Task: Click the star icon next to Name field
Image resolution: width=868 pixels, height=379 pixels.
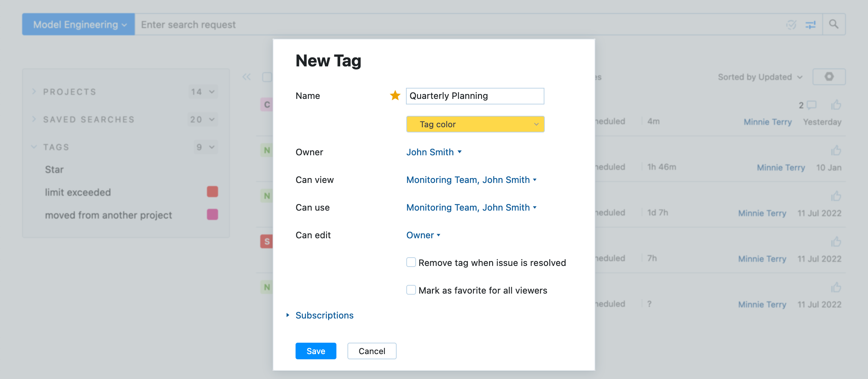Action: [395, 95]
